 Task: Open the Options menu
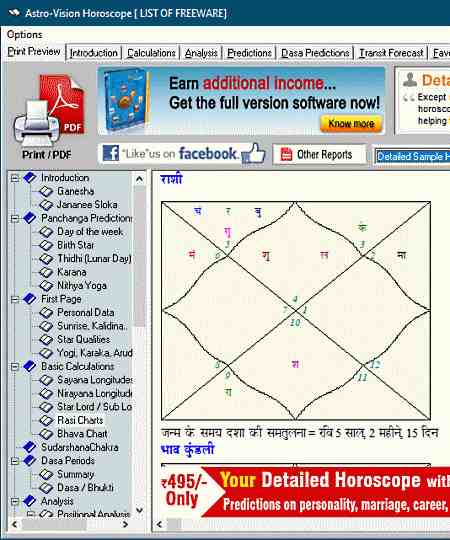[24, 34]
